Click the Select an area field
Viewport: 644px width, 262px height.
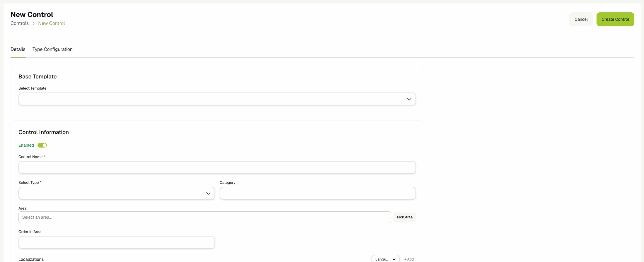(x=205, y=217)
